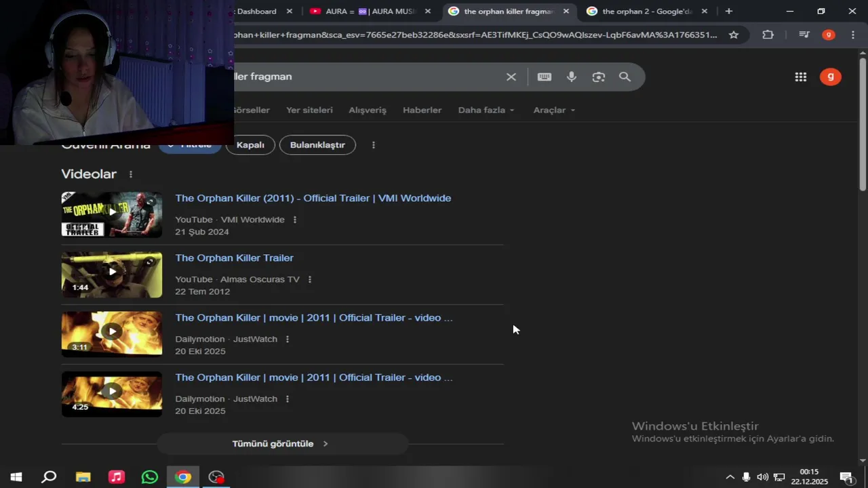
Task: Open Chrome three-dot menu
Action: [853, 35]
